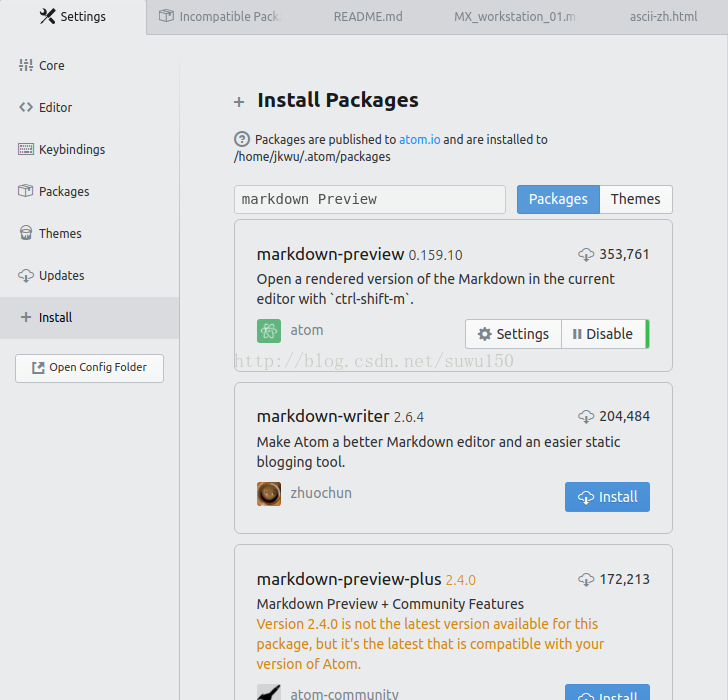Click the Updates cloud download icon
Viewport: 728px width, 700px height.
click(x=26, y=275)
